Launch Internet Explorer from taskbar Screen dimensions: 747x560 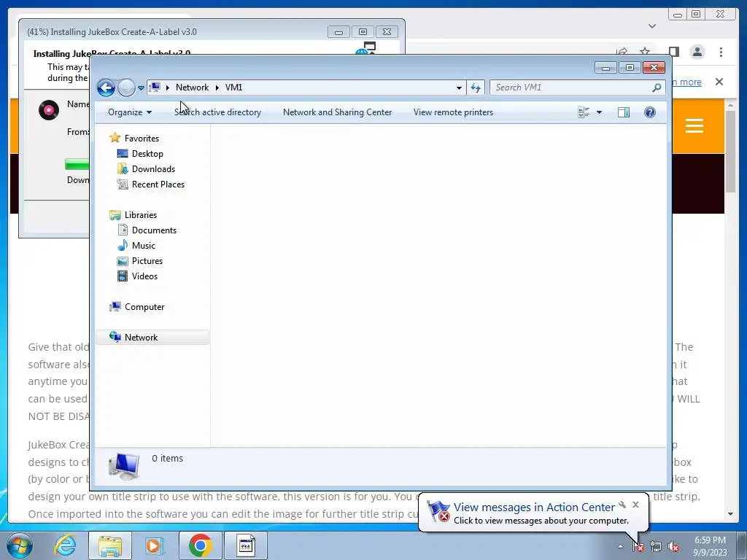[x=65, y=545]
